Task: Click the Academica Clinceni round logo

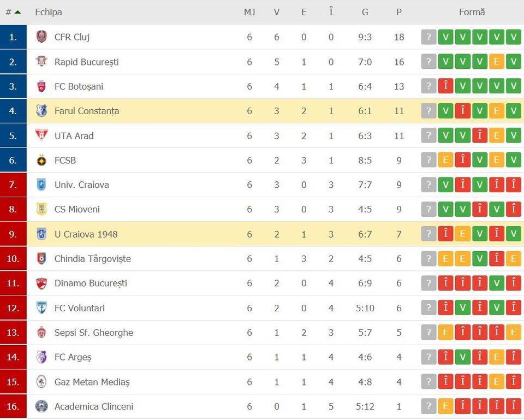Action: [x=41, y=406]
